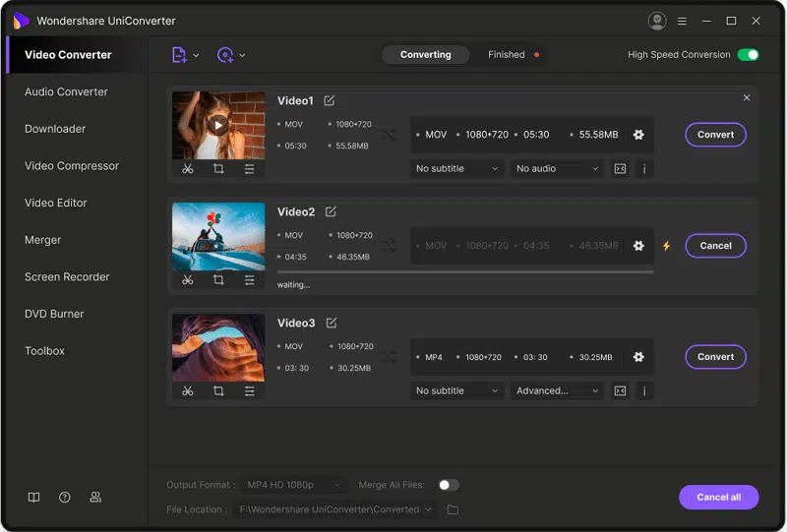Trim Video2 with the scissors icon
This screenshot has height=532, width=787.
coord(188,279)
